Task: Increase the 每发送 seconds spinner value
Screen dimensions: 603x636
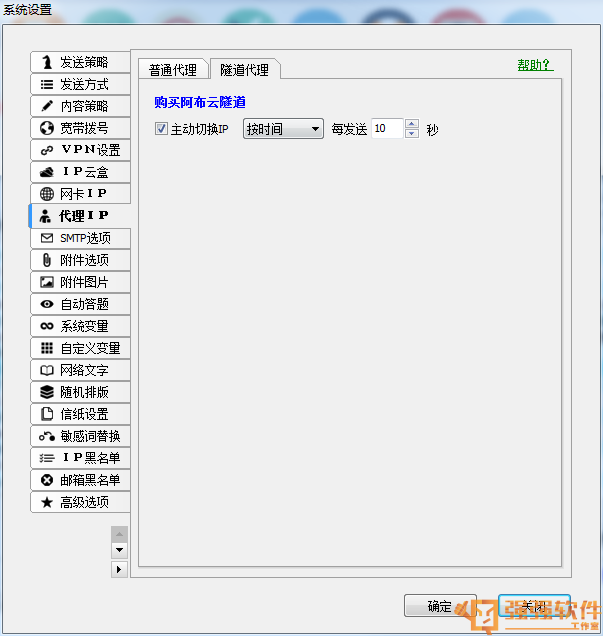Action: pyautogui.click(x=412, y=124)
